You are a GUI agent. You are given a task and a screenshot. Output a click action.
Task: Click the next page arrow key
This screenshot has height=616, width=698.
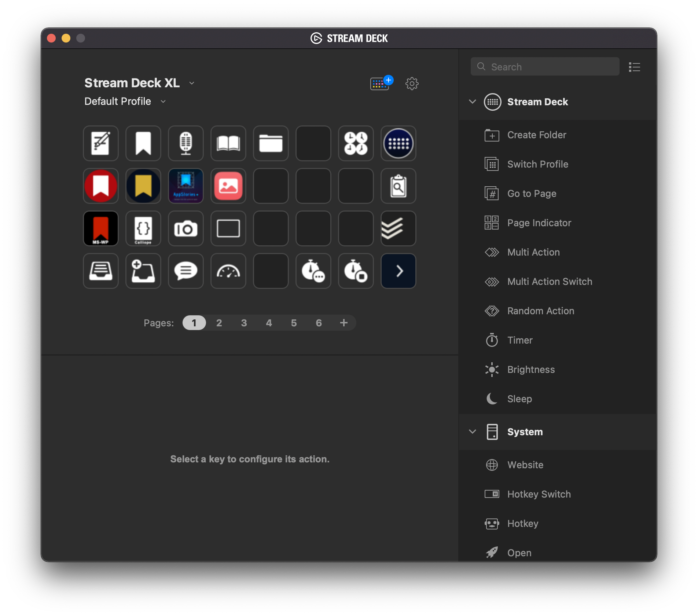pyautogui.click(x=398, y=271)
